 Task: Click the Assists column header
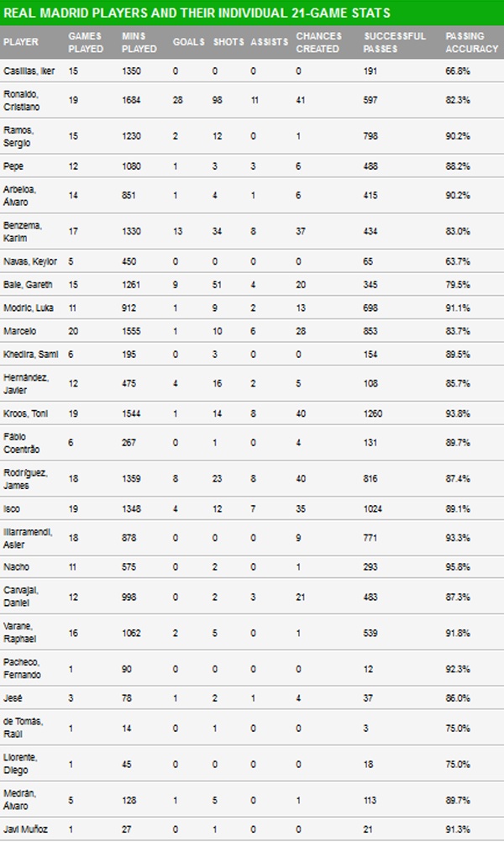[x=270, y=43]
